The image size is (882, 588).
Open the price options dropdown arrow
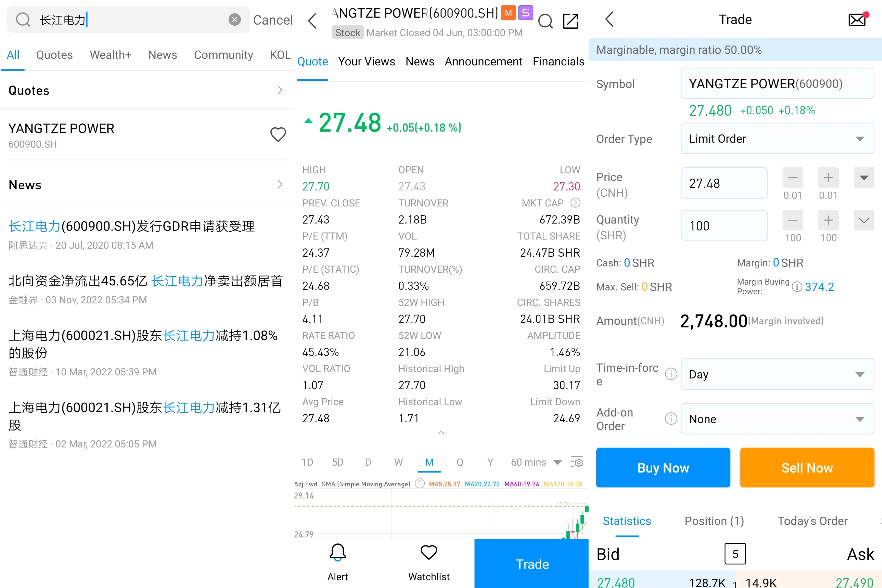[864, 178]
